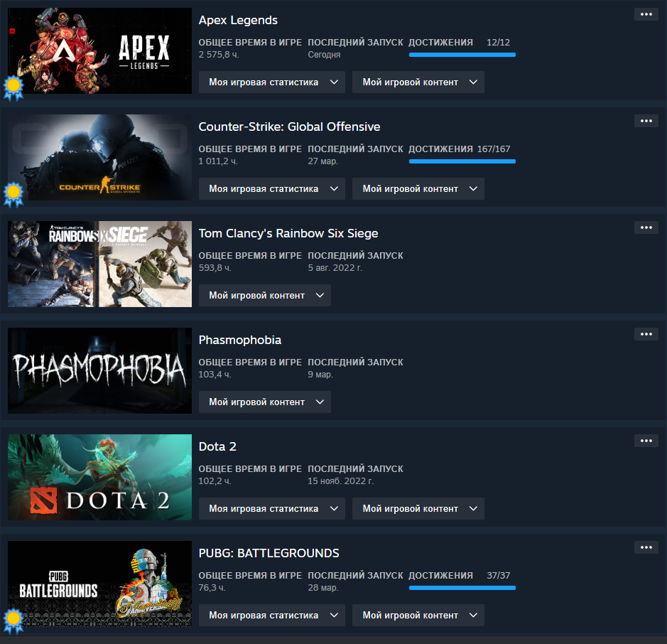
Task: Open the Counter-Strike: Global Offensive title link
Action: [x=289, y=127]
